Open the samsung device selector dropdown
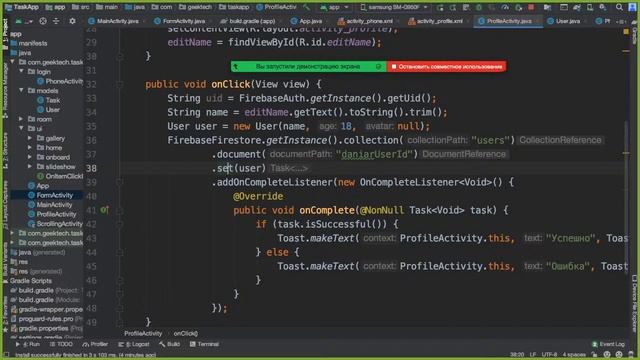This screenshot has width=640, height=360. click(394, 7)
